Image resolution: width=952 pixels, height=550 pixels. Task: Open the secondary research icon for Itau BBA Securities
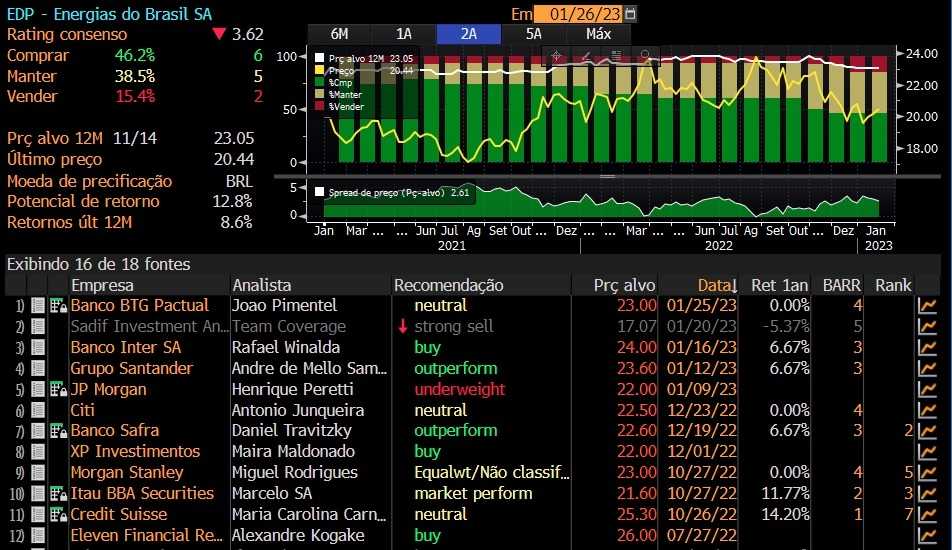tap(58, 494)
